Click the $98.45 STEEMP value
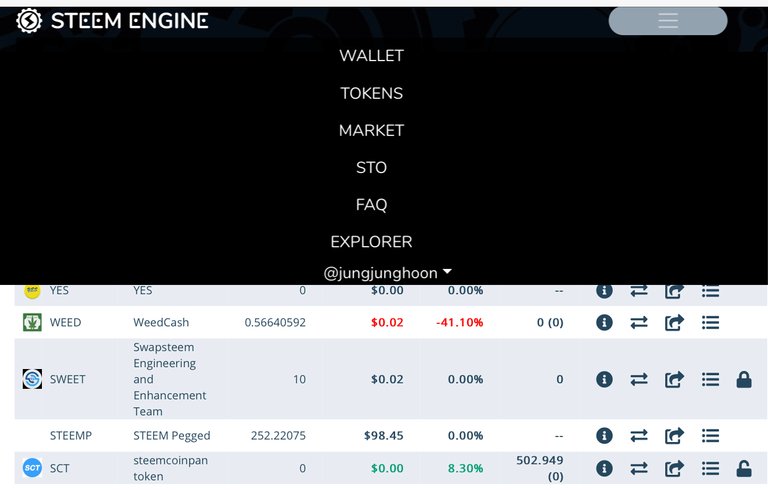The height and width of the screenshot is (490, 768). point(384,436)
